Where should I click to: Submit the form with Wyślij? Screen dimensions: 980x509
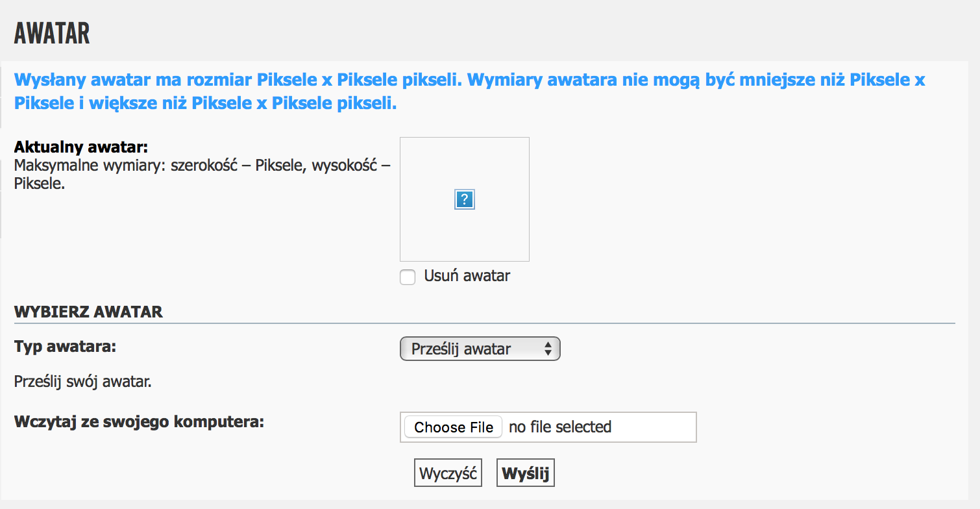pos(526,473)
